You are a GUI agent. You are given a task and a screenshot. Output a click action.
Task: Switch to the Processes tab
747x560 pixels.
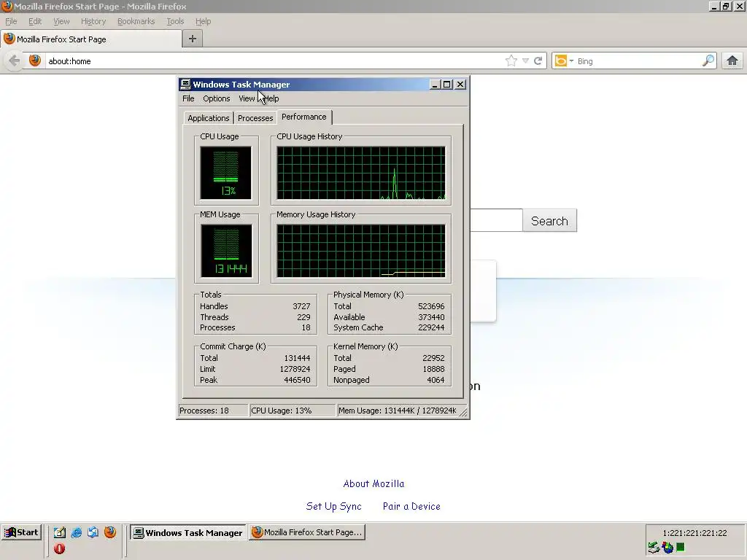tap(255, 118)
